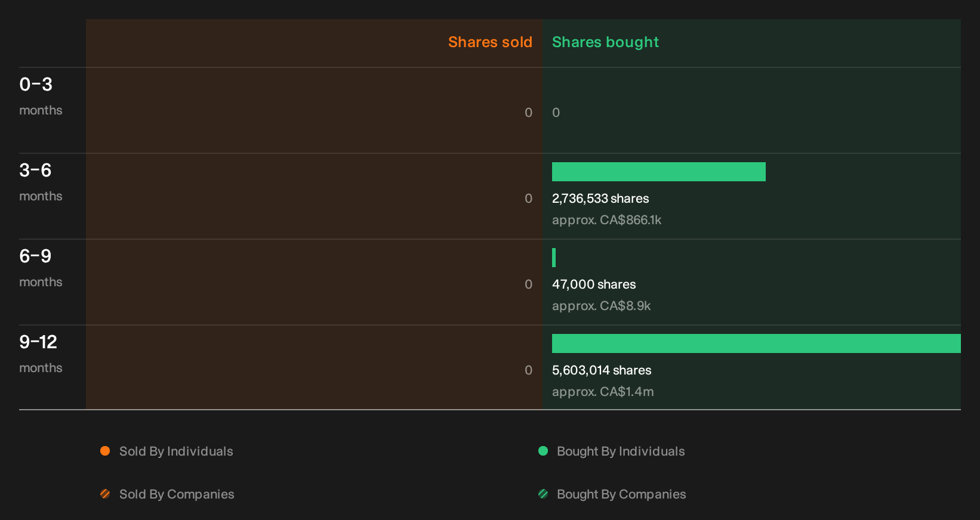
Task: Select the 3-6 months green bought bar
Action: click(659, 172)
